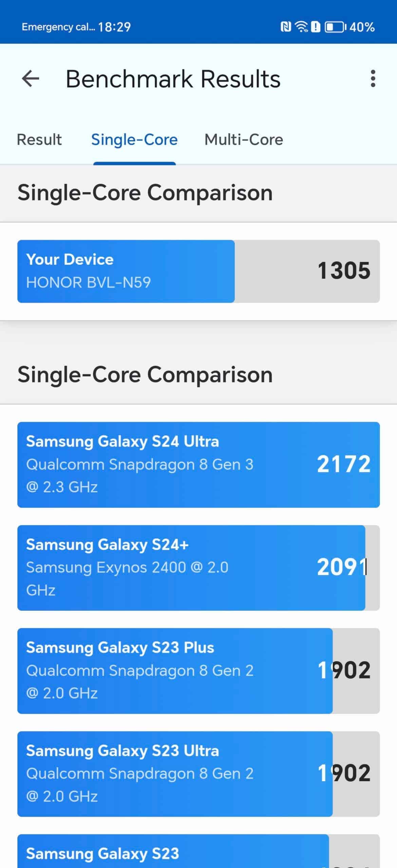The height and width of the screenshot is (868, 397).
Task: Tap the Benchmark Results title
Action: click(x=173, y=79)
